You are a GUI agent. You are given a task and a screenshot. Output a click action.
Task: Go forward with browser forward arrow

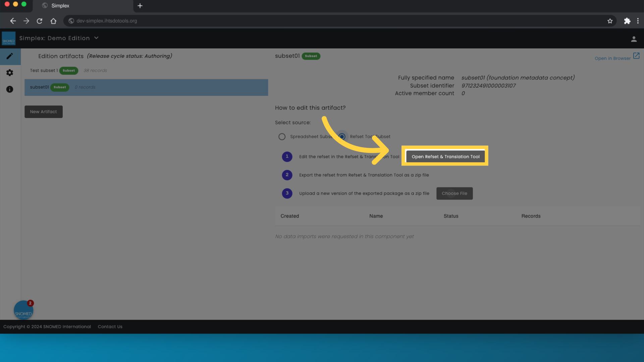pos(26,21)
